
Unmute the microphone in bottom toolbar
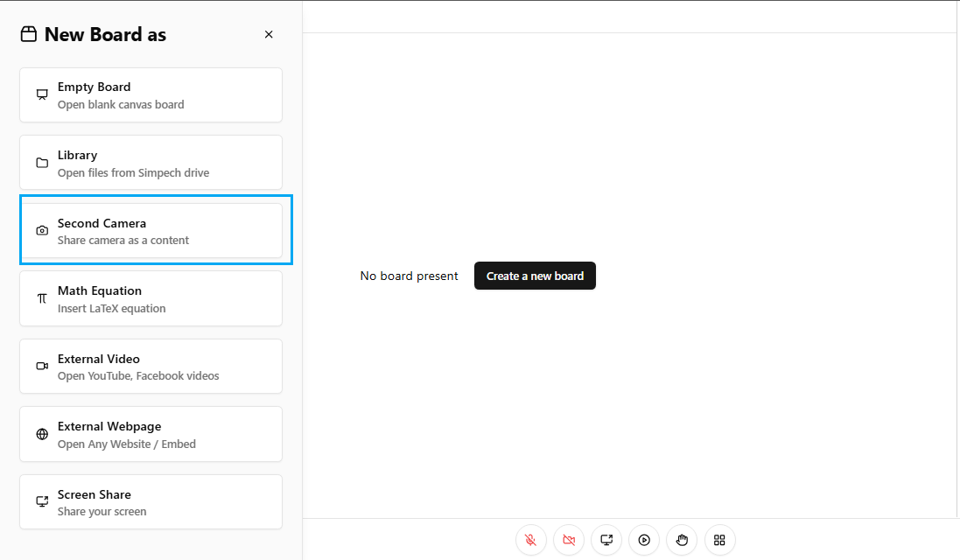[x=531, y=540]
